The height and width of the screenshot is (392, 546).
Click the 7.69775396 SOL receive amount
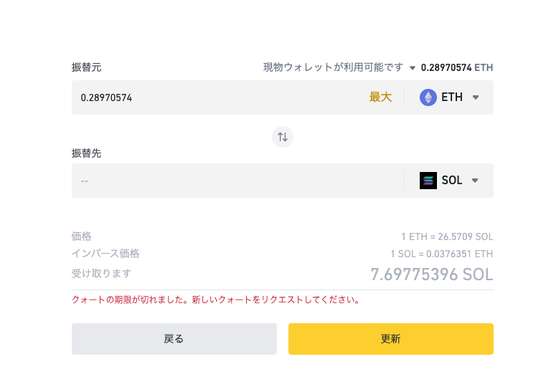click(432, 274)
